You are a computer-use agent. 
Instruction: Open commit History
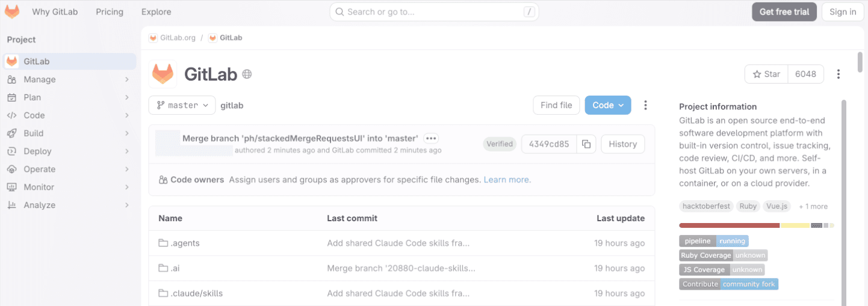click(x=622, y=144)
